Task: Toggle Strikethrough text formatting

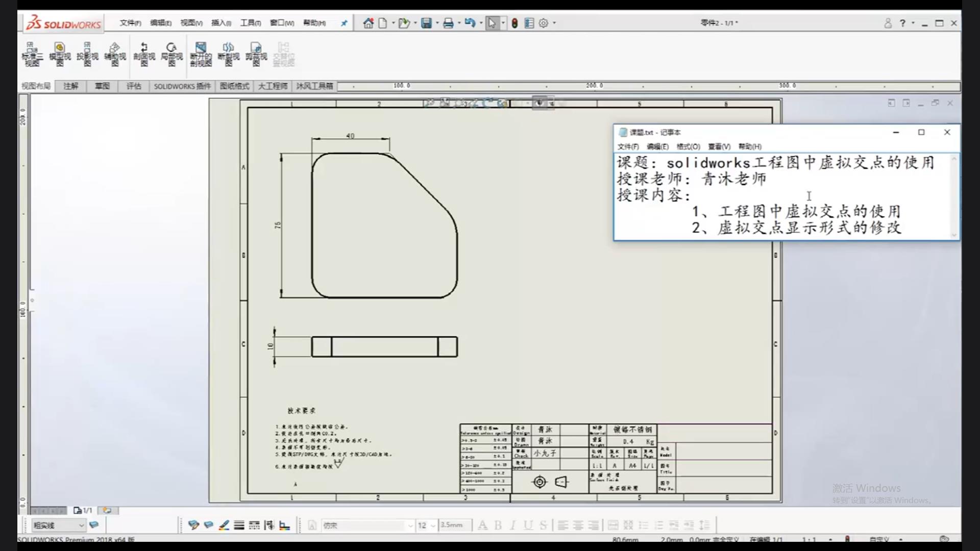Action: [x=543, y=525]
